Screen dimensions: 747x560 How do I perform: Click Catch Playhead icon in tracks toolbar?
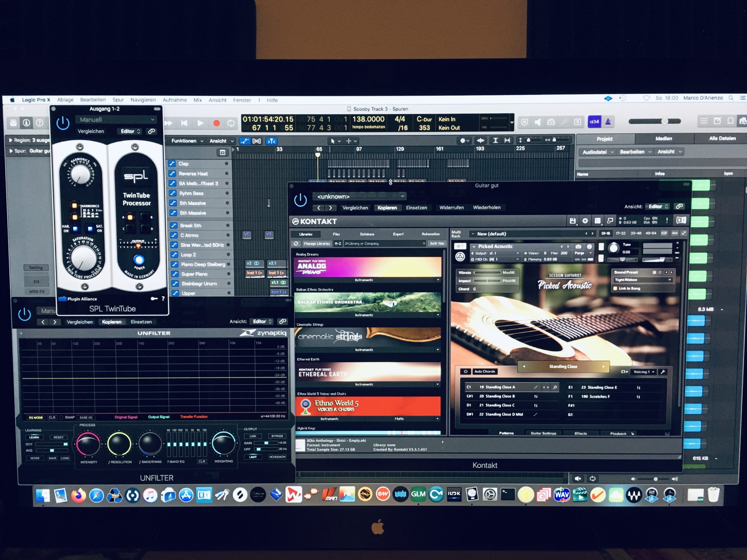click(x=271, y=141)
